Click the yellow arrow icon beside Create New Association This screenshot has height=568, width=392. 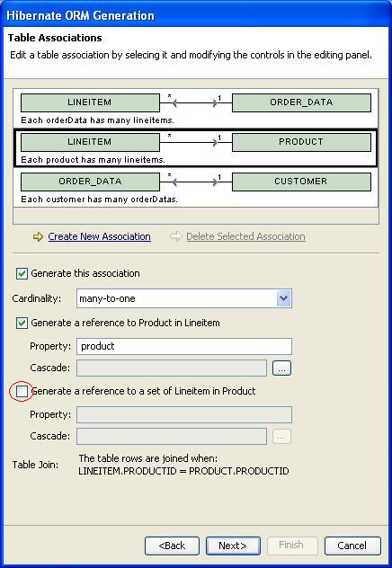(x=38, y=237)
